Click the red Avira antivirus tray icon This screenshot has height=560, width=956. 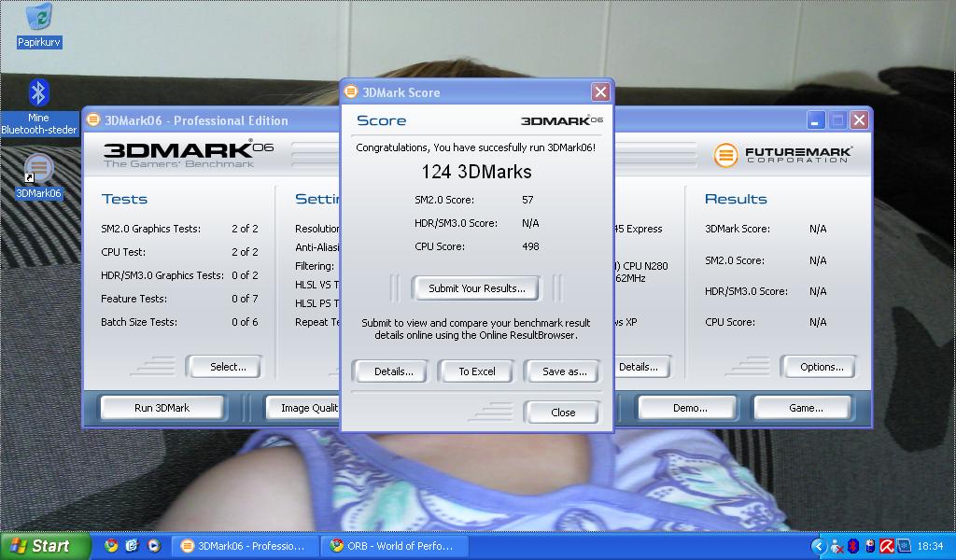[x=887, y=546]
